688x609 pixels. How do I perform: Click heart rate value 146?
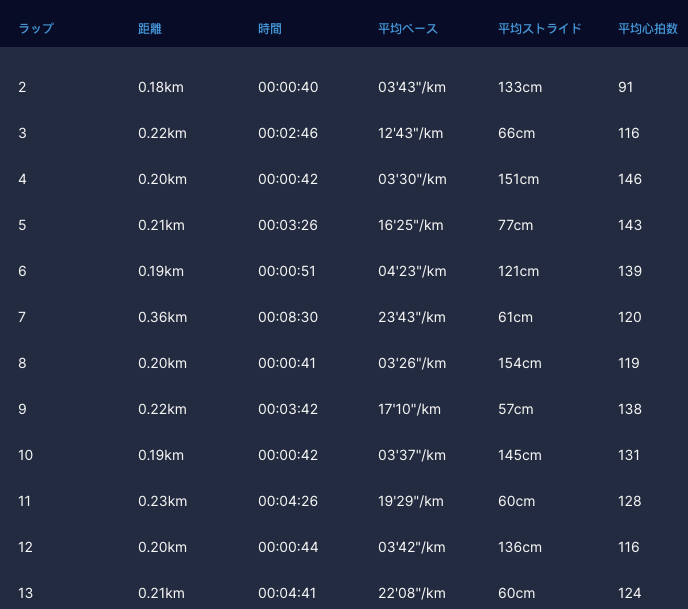tap(630, 179)
